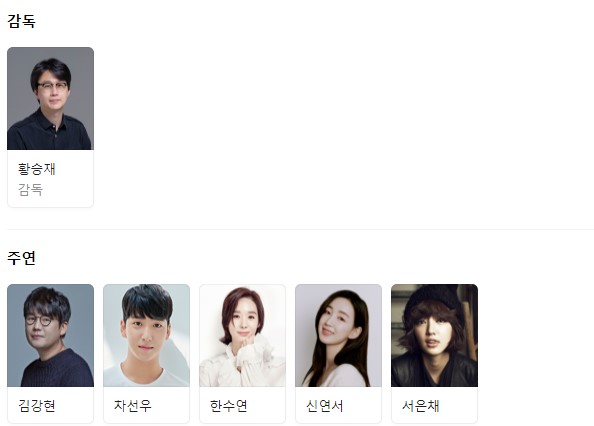Click the 주연 section heading
The width and height of the screenshot is (594, 426).
(x=22, y=258)
